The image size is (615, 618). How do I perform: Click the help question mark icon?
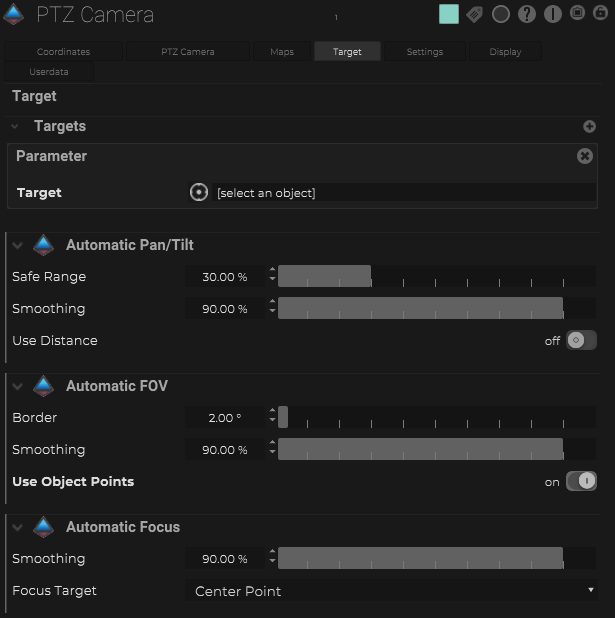click(527, 14)
